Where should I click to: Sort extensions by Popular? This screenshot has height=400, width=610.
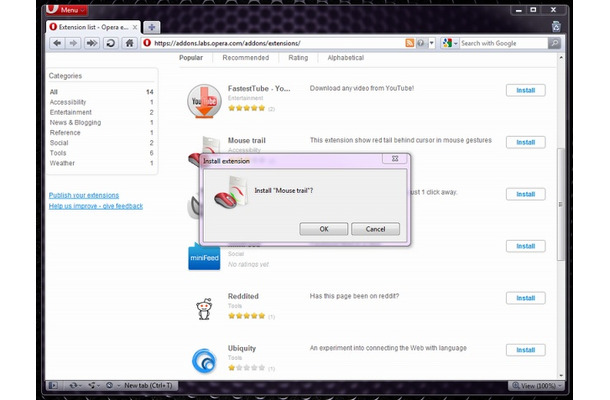(191, 58)
